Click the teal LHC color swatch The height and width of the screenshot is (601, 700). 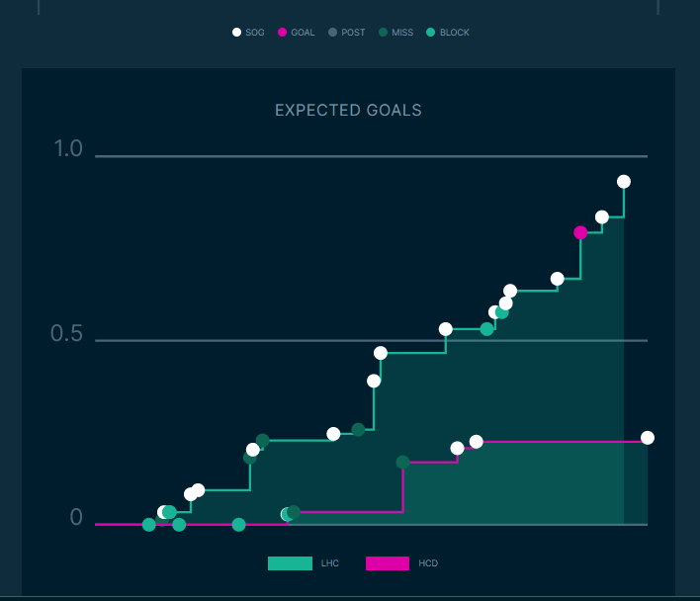290,563
